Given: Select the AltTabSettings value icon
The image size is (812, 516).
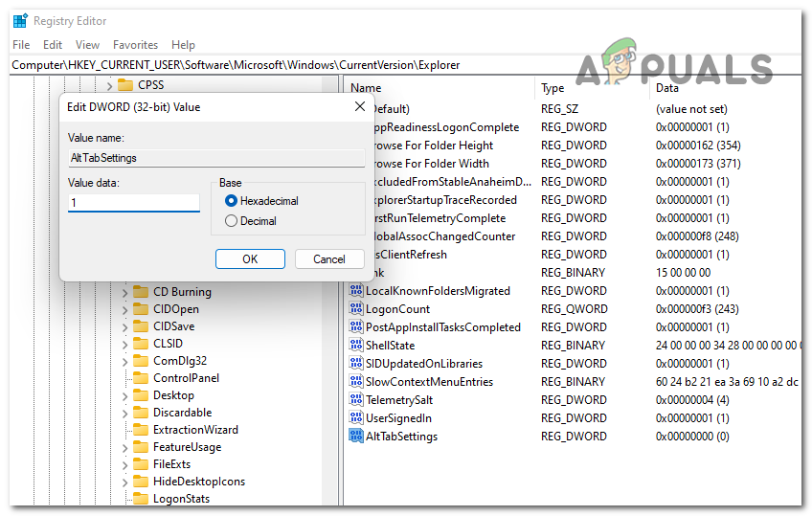Looking at the screenshot, I should click(x=356, y=436).
